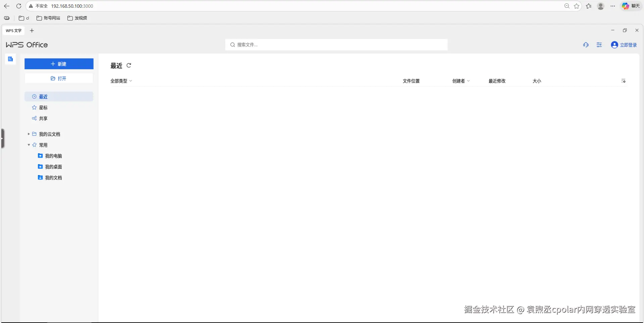Click the browser address bar URL
Screen dimensions: 644x323
(x=72, y=6)
